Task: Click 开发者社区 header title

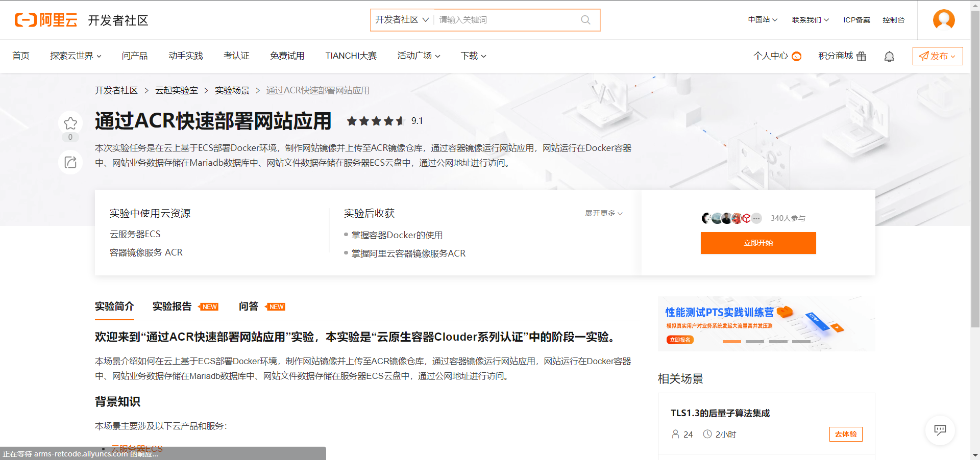Action: (x=118, y=20)
